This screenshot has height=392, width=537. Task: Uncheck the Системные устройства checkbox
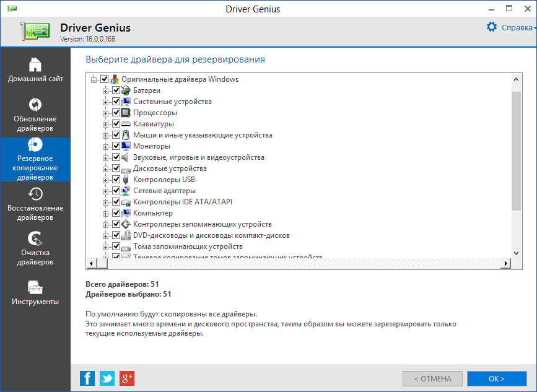pos(116,102)
